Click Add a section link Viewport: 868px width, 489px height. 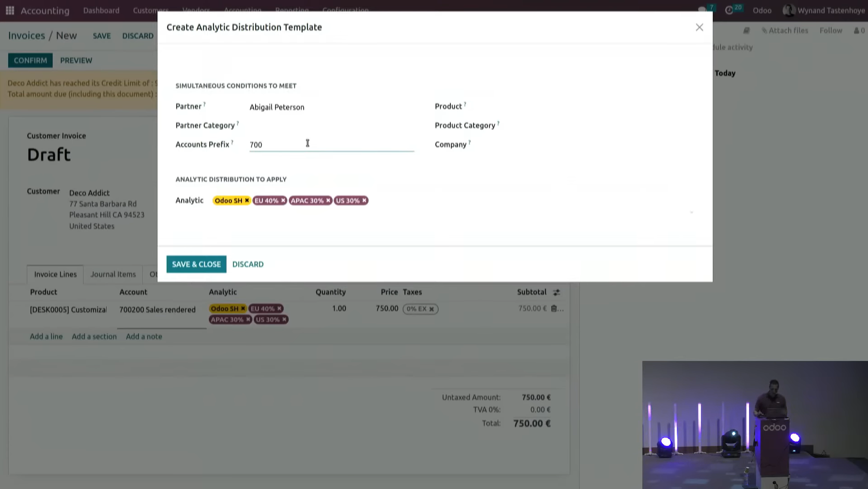[94, 336]
